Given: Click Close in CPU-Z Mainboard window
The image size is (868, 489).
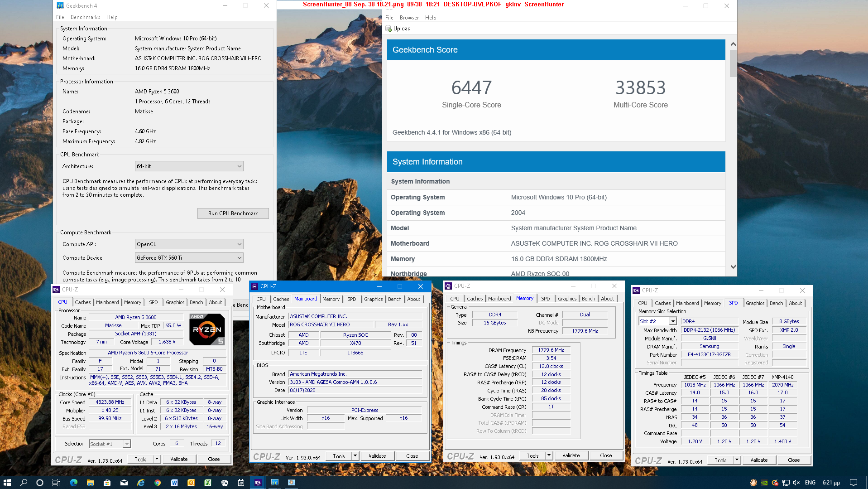Looking at the screenshot, I should tap(412, 456).
